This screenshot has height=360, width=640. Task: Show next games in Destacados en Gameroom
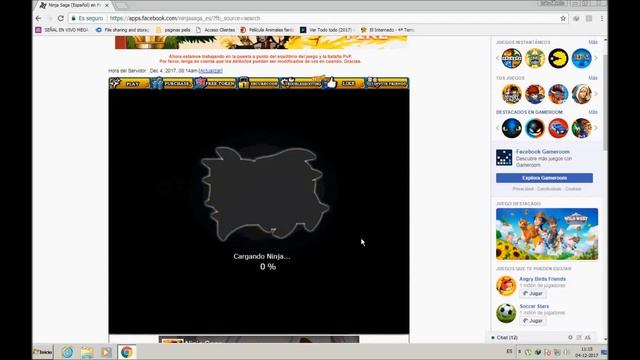click(596, 128)
